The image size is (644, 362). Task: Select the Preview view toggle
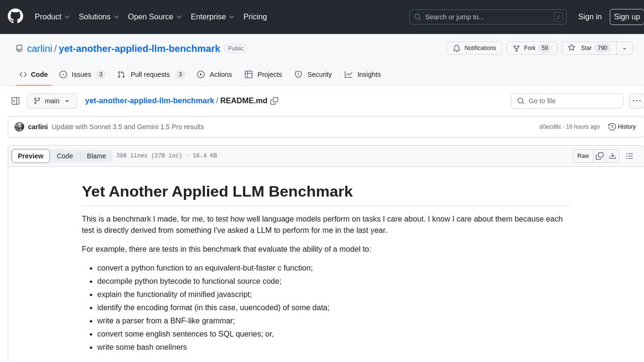coord(31,156)
